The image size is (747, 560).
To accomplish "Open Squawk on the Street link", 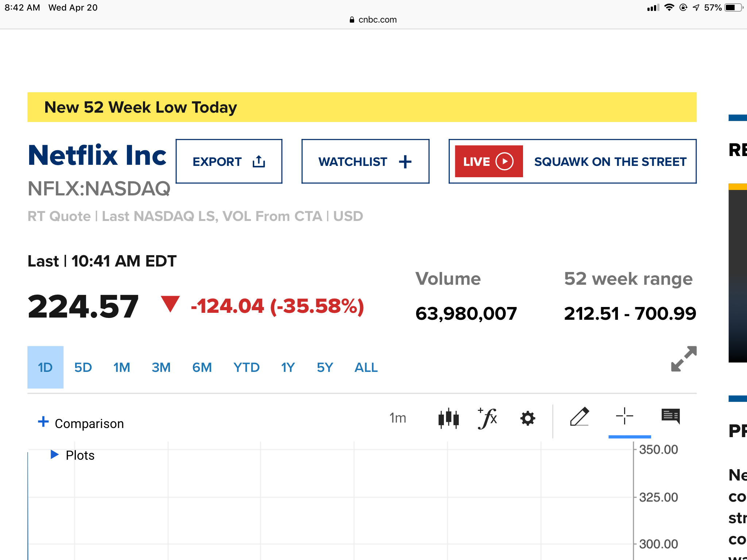I will point(610,162).
